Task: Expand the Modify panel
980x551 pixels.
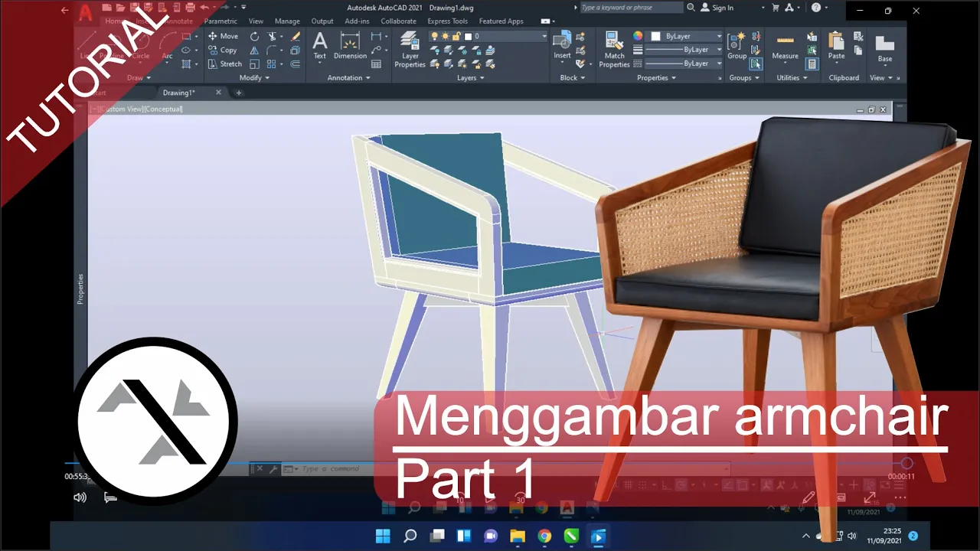Action: point(254,77)
